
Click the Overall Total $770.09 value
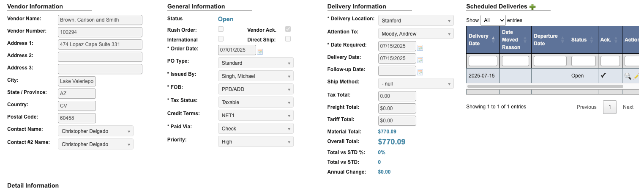pyautogui.click(x=392, y=142)
